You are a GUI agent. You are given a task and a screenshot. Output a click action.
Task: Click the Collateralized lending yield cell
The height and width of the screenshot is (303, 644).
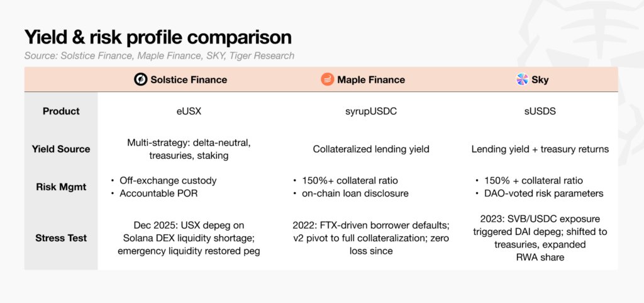coord(371,149)
